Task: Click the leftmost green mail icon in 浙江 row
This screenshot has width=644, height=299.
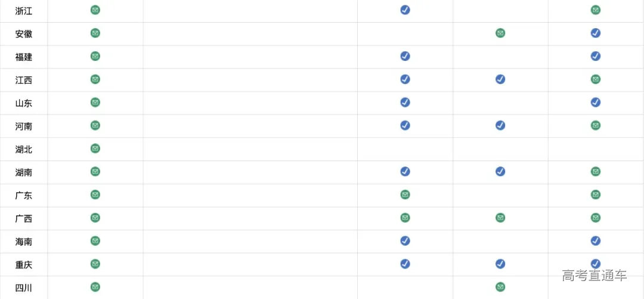Action: (95, 10)
